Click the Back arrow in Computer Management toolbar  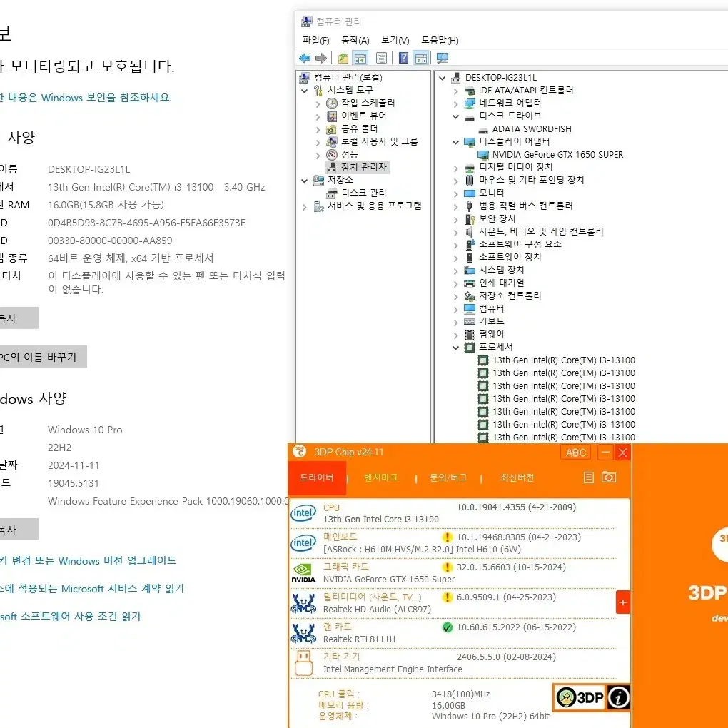pos(305,58)
